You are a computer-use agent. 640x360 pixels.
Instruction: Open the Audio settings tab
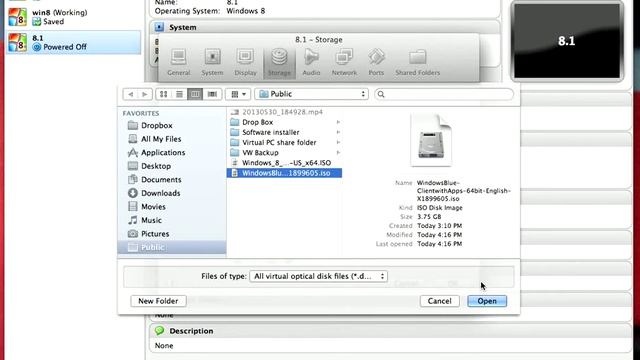pos(311,62)
